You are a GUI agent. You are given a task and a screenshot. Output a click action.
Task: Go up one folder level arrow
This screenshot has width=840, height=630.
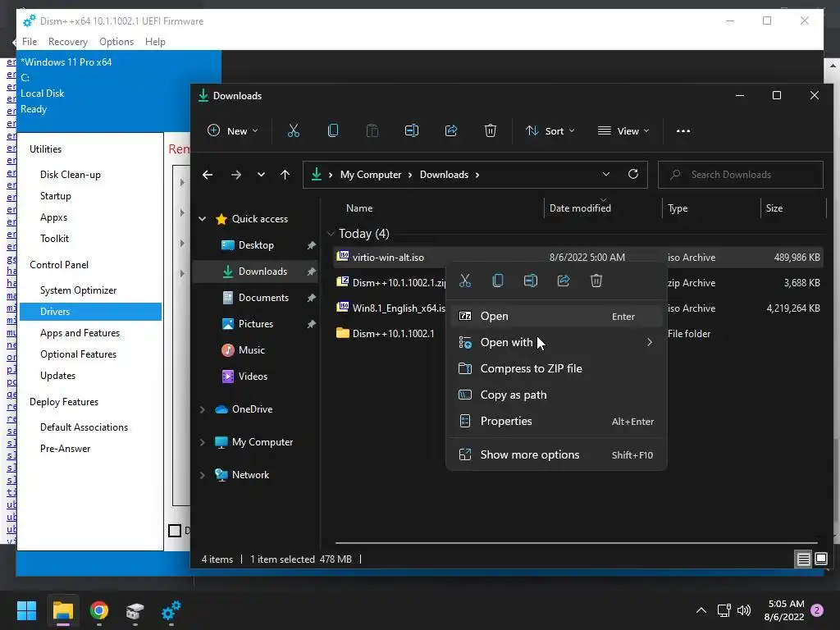[x=285, y=175]
